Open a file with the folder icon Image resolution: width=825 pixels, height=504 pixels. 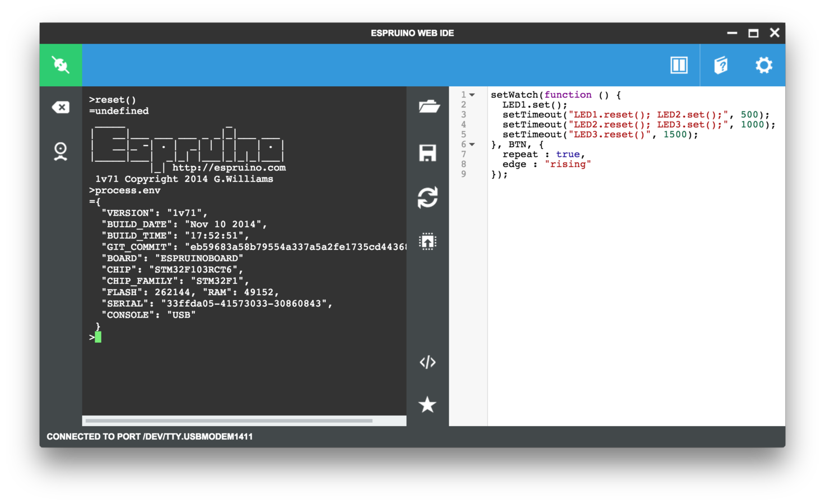428,106
